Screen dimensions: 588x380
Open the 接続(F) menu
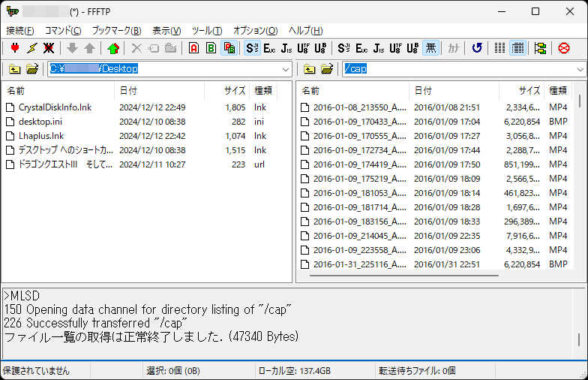[x=19, y=30]
